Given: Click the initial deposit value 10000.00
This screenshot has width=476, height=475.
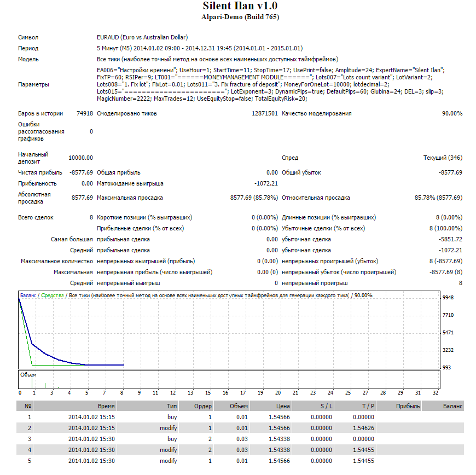Looking at the screenshot, I should 80,158.
